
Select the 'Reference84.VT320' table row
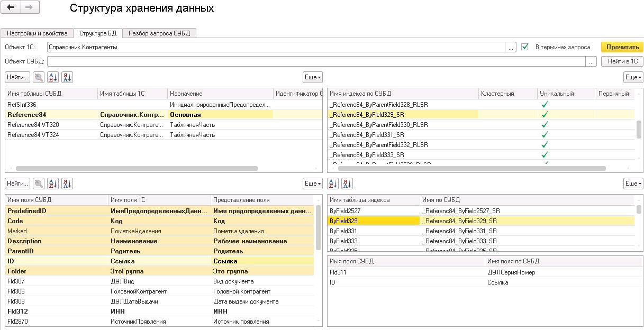pyautogui.click(x=33, y=125)
